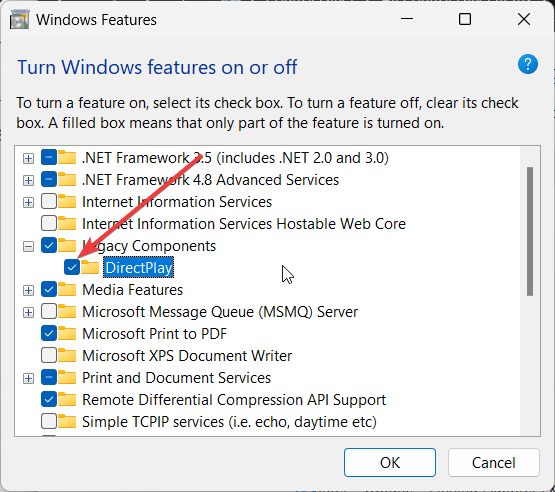555x492 pixels.
Task: Select the DirectPlay tree item label
Action: pyautogui.click(x=139, y=268)
